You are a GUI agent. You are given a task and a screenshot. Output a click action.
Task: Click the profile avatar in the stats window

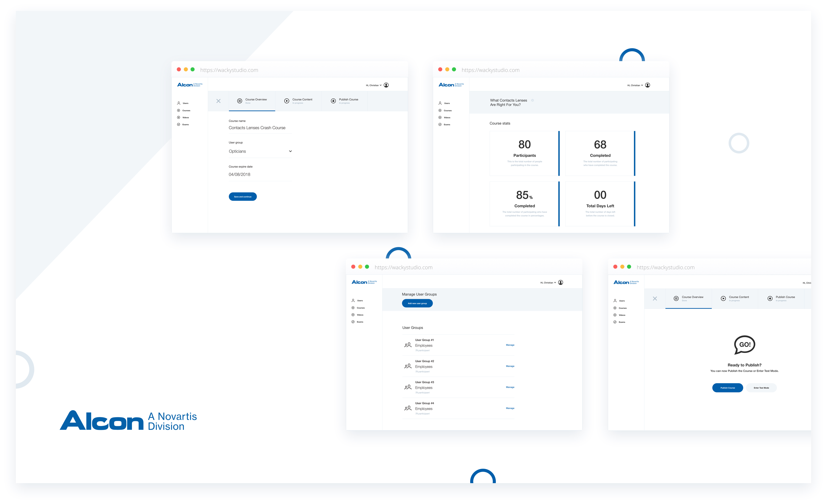(x=647, y=85)
